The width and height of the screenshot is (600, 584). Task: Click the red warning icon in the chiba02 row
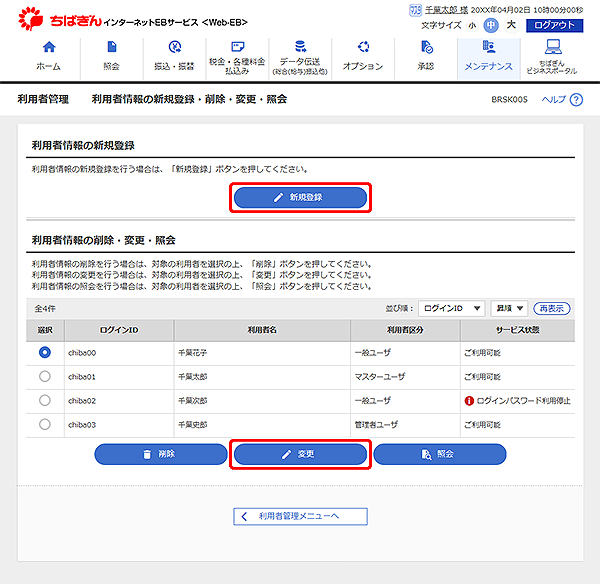click(x=469, y=401)
